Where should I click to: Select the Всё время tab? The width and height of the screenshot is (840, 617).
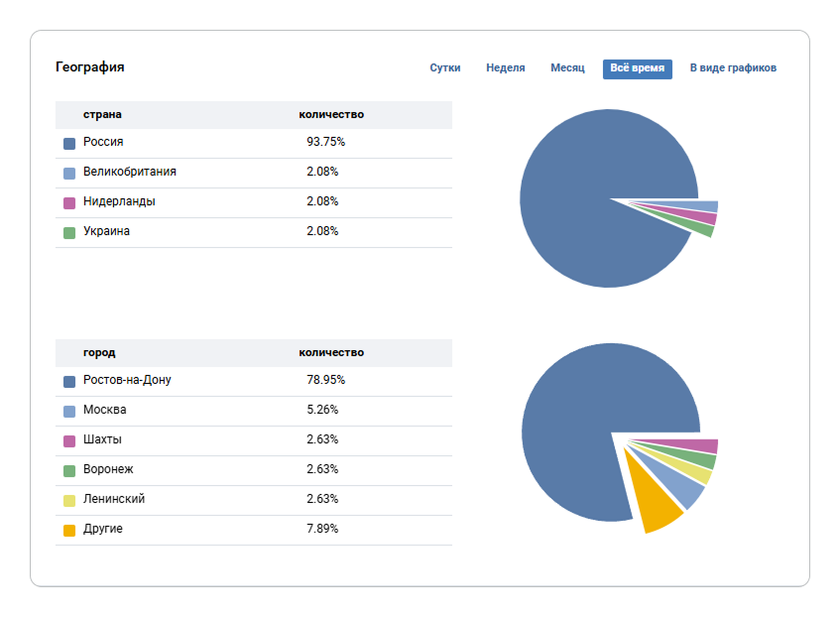pyautogui.click(x=637, y=68)
